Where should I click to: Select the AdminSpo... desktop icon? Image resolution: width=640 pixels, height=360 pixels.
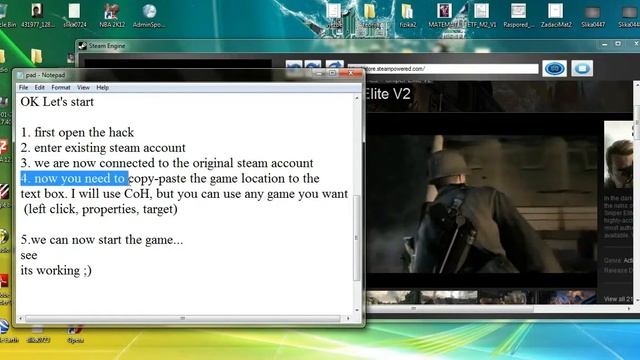pos(149,16)
